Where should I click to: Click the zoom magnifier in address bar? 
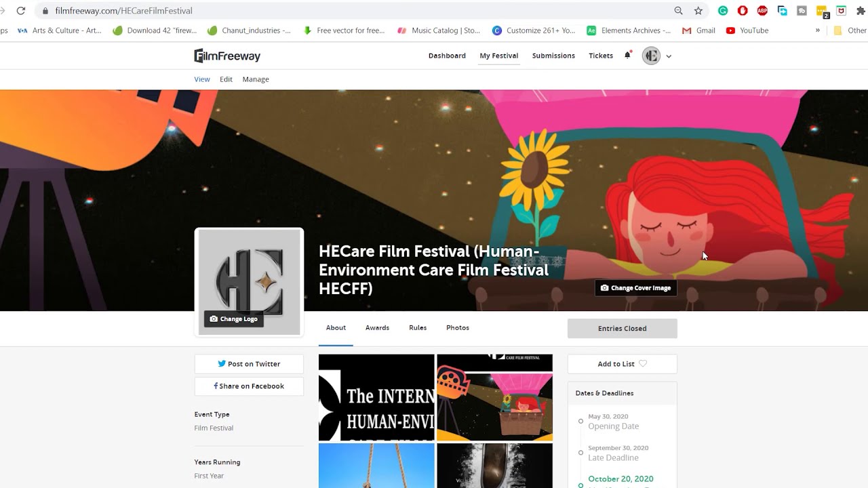[x=679, y=11]
